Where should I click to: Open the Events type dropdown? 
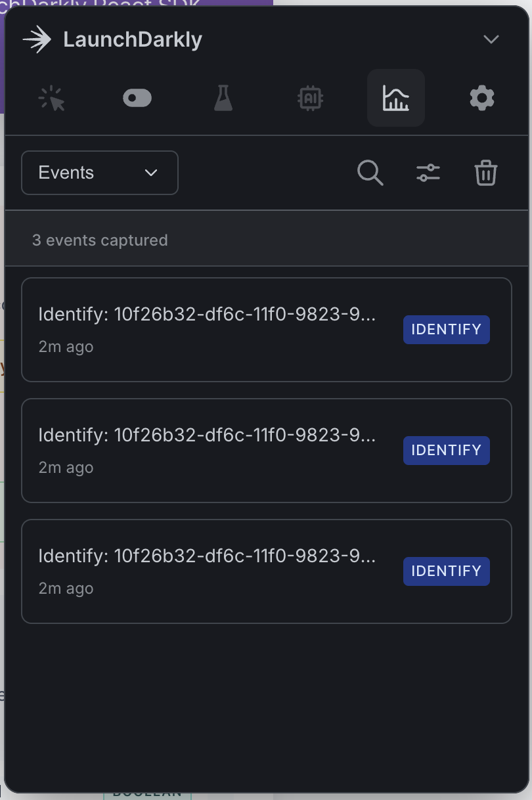tap(99, 173)
